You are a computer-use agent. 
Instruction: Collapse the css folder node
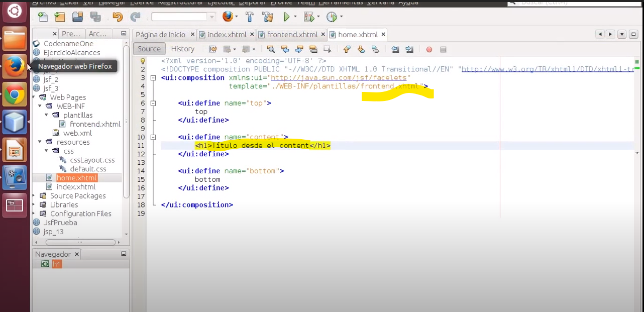point(47,151)
